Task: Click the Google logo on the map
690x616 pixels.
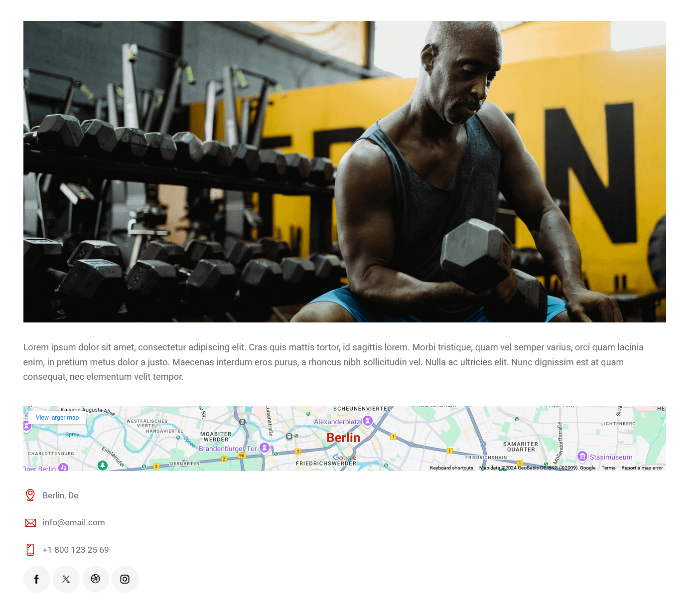Action: [345, 458]
